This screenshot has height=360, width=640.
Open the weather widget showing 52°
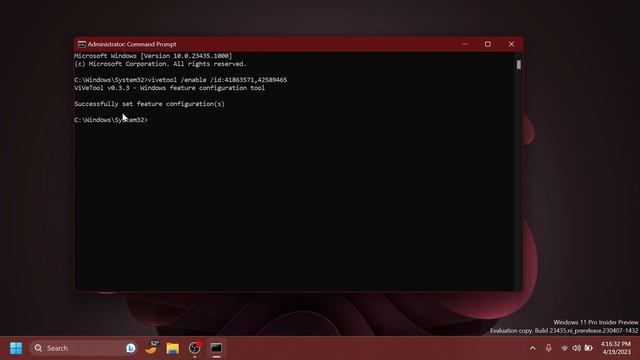pos(152,347)
